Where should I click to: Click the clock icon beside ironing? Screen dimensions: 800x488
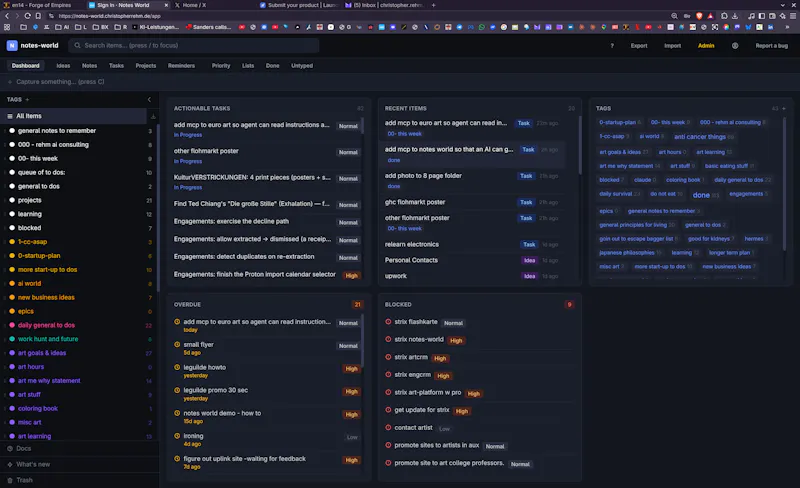click(x=177, y=436)
